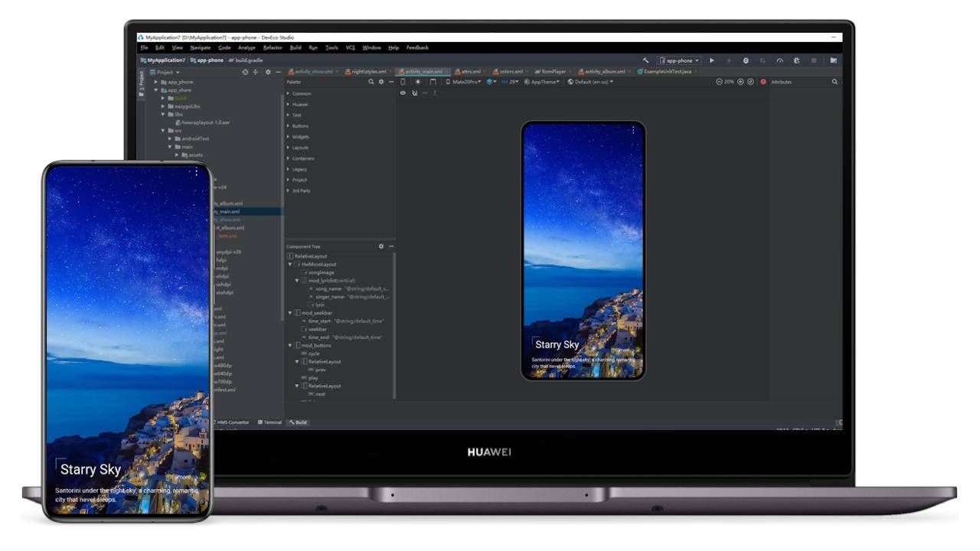
Task: Open Component Tree settings gear
Action: click(381, 246)
